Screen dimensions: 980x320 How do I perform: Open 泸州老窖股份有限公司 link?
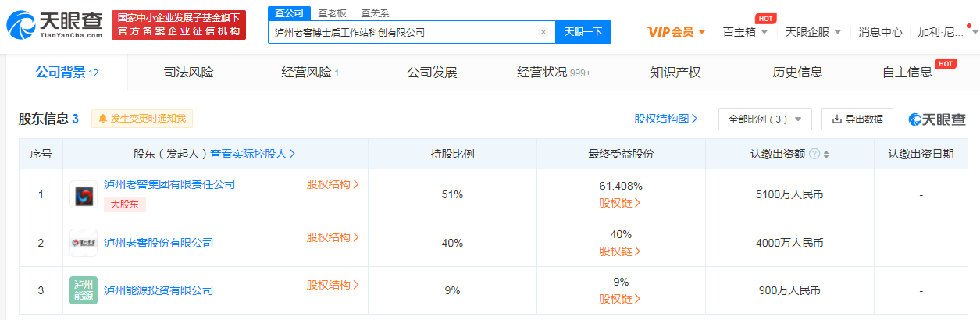point(159,243)
